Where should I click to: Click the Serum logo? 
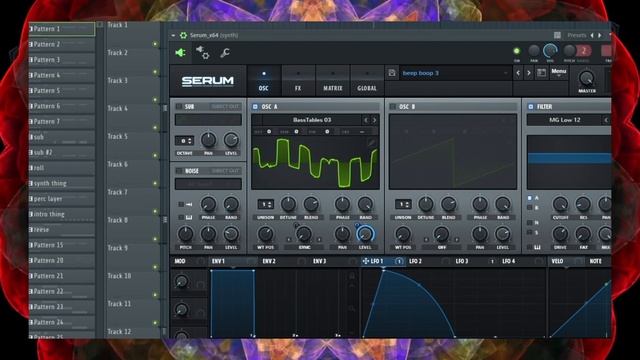[x=208, y=81]
